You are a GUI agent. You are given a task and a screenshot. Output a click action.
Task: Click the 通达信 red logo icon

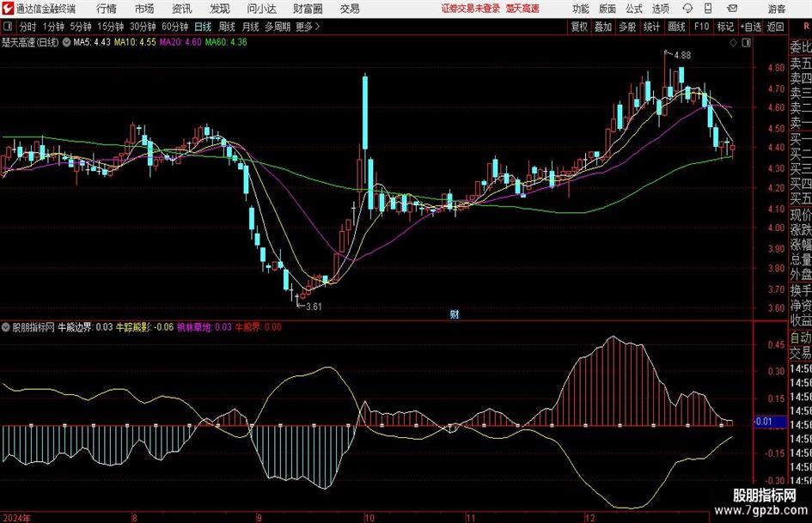pos(7,9)
